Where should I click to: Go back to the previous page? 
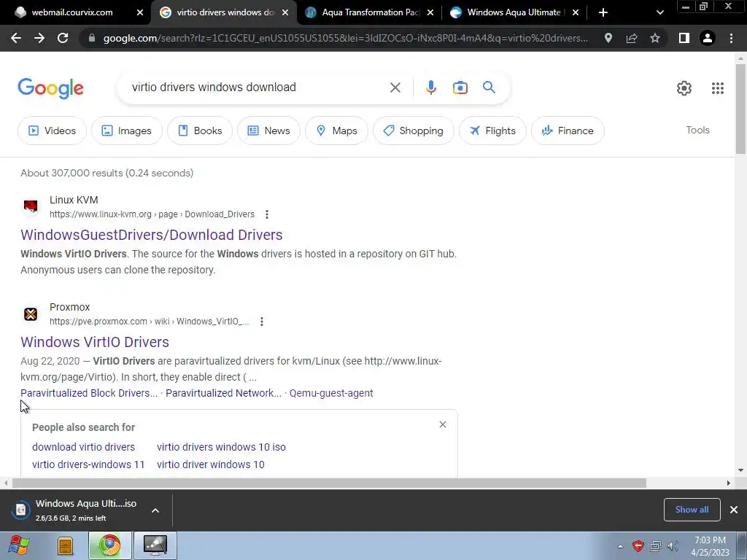tap(16, 38)
